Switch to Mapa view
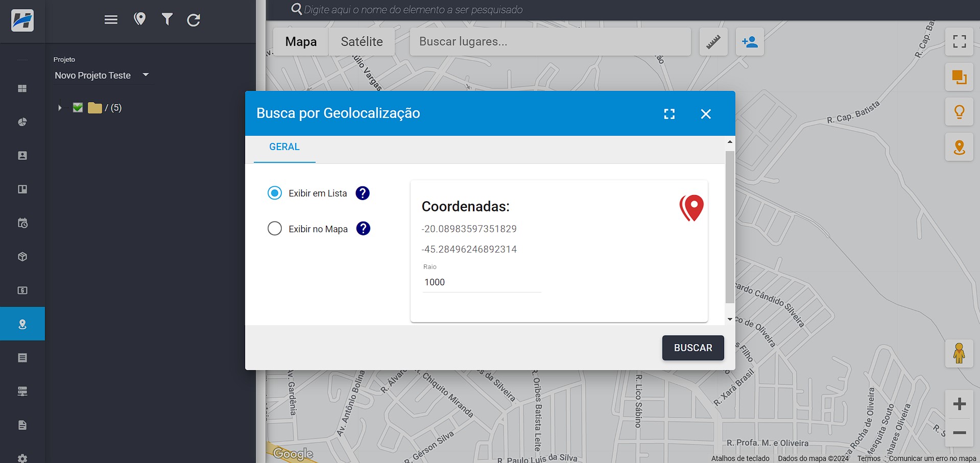Screen dimensions: 980x463 click(301, 42)
